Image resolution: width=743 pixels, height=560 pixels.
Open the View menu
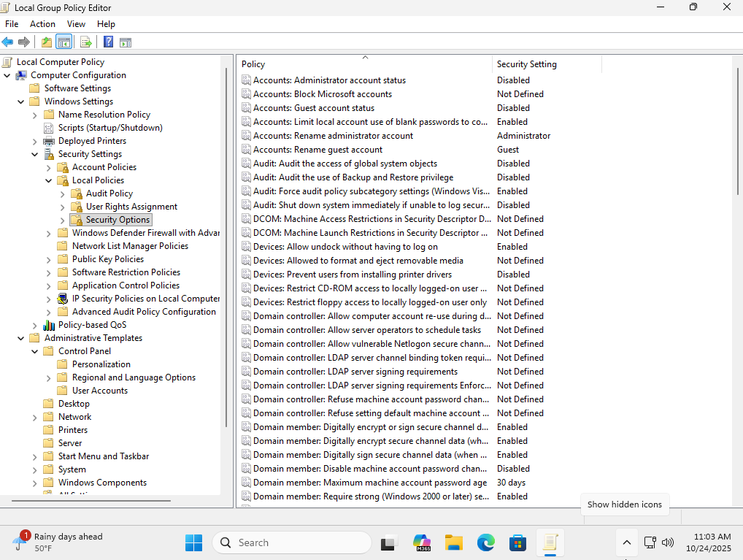76,24
